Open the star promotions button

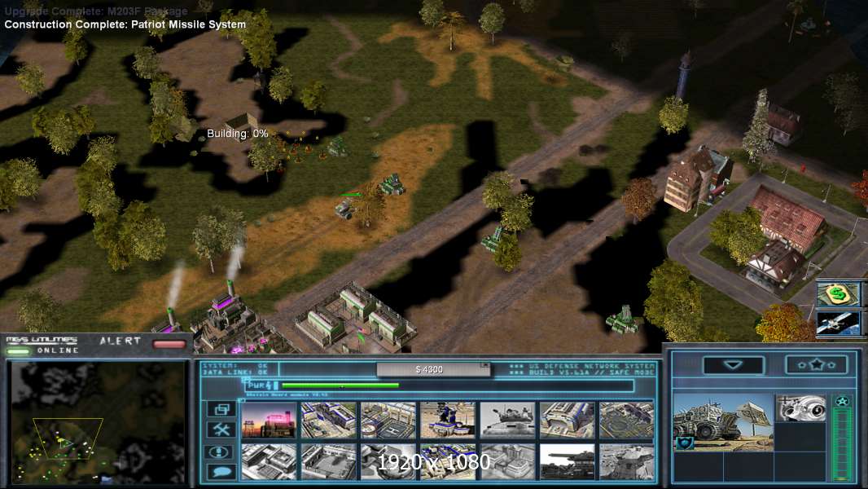tap(817, 365)
